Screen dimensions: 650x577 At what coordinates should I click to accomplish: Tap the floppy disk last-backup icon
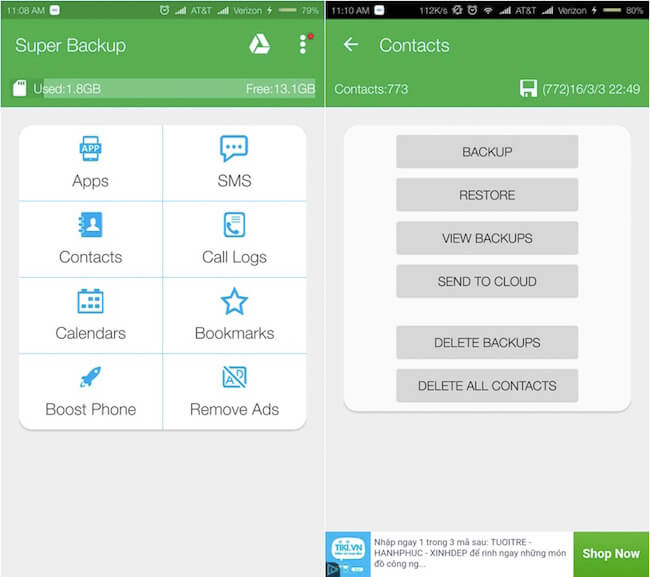coord(528,88)
